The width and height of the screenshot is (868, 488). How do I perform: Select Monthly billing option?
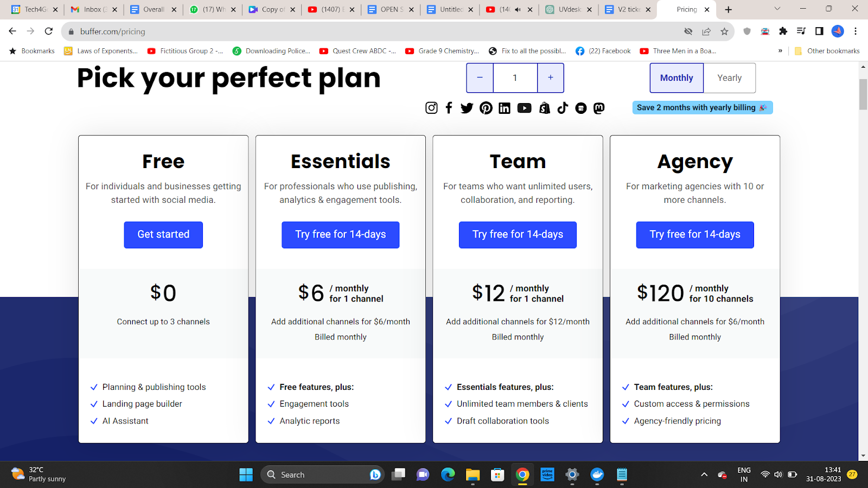(676, 78)
